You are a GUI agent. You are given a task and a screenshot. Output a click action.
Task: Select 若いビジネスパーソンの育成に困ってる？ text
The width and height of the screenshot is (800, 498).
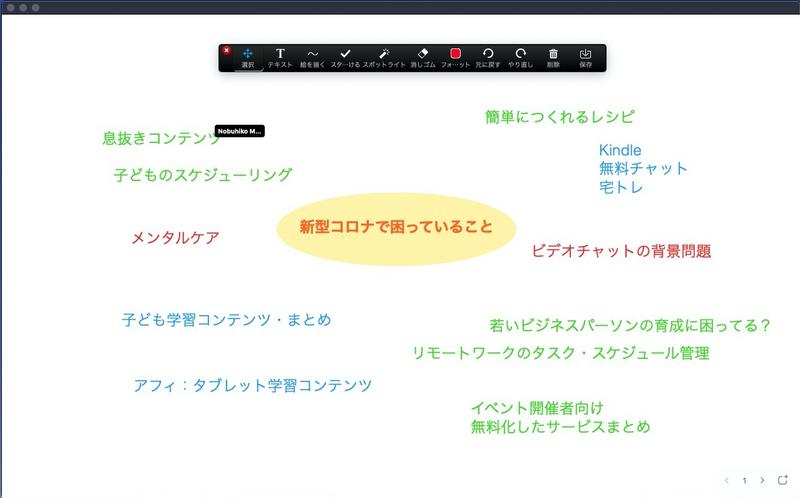(x=630, y=326)
